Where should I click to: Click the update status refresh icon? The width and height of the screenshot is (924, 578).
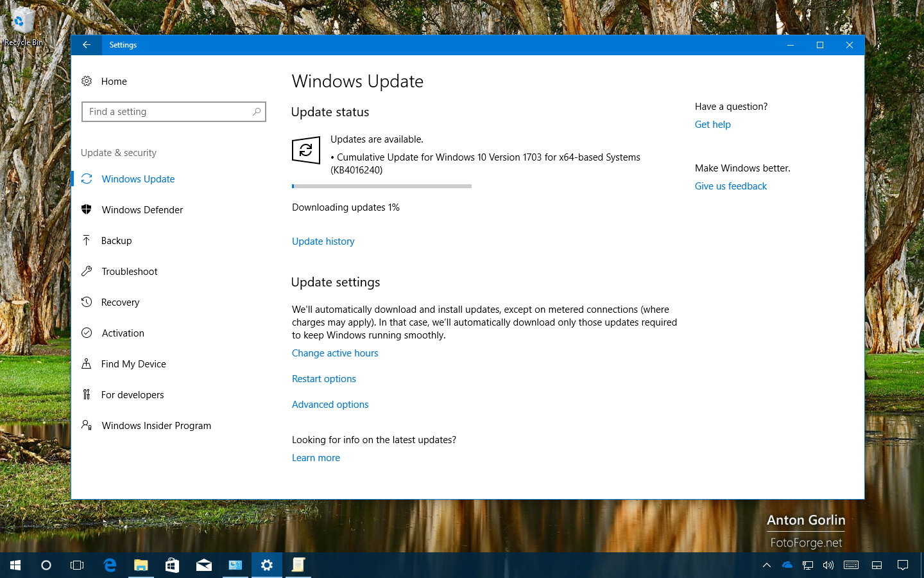point(306,150)
